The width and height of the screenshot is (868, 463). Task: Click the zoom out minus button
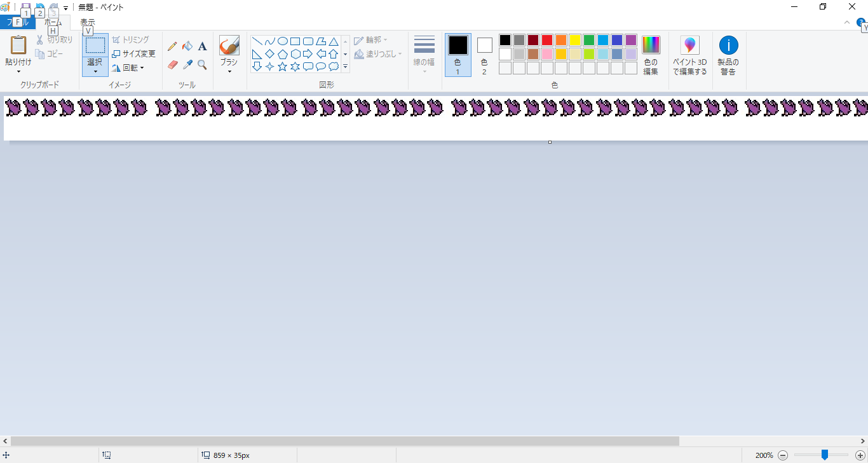783,455
